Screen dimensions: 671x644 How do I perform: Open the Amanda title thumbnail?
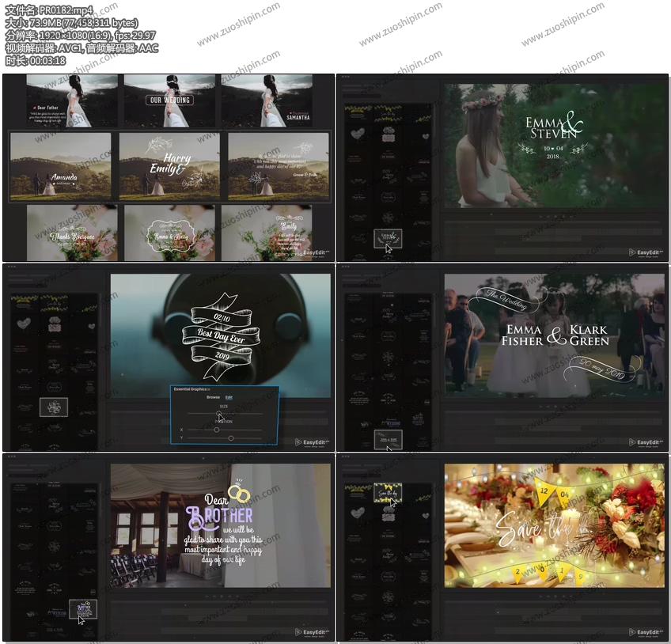[x=61, y=166]
